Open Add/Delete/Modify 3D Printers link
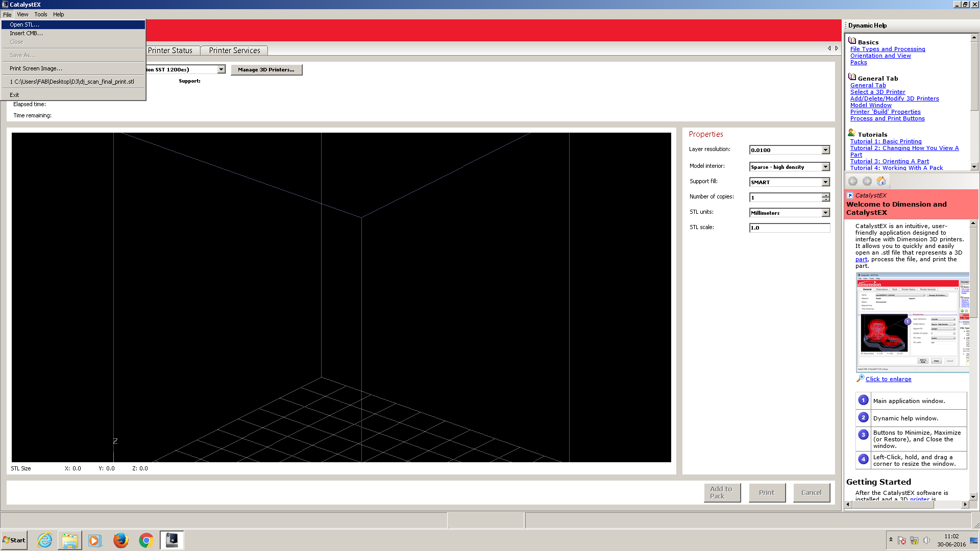The image size is (980, 551). (895, 98)
